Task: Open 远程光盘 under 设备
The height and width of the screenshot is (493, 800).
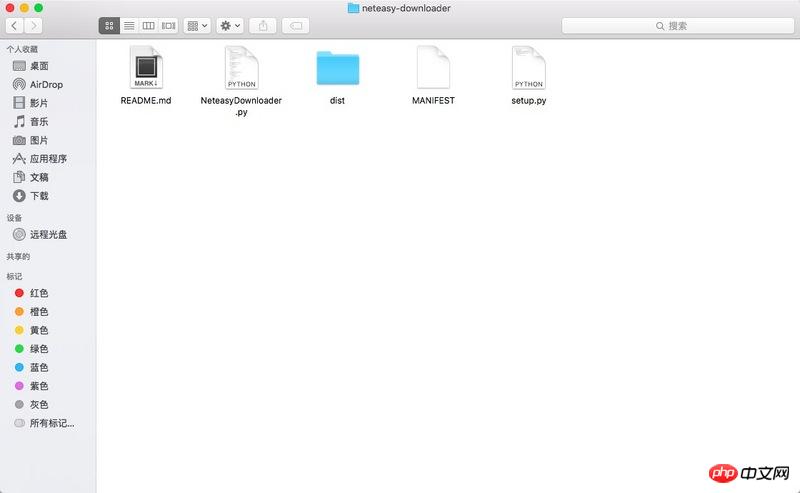Action: (x=48, y=234)
